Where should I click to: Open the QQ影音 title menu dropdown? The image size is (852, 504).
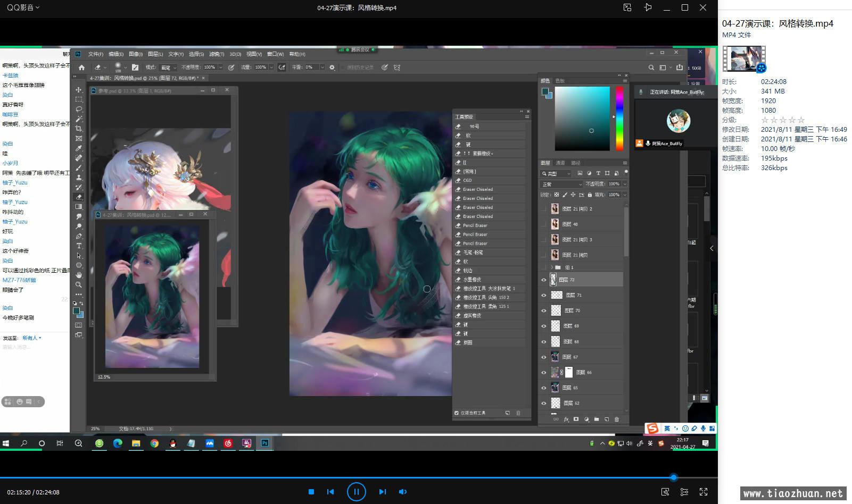pyautogui.click(x=23, y=7)
